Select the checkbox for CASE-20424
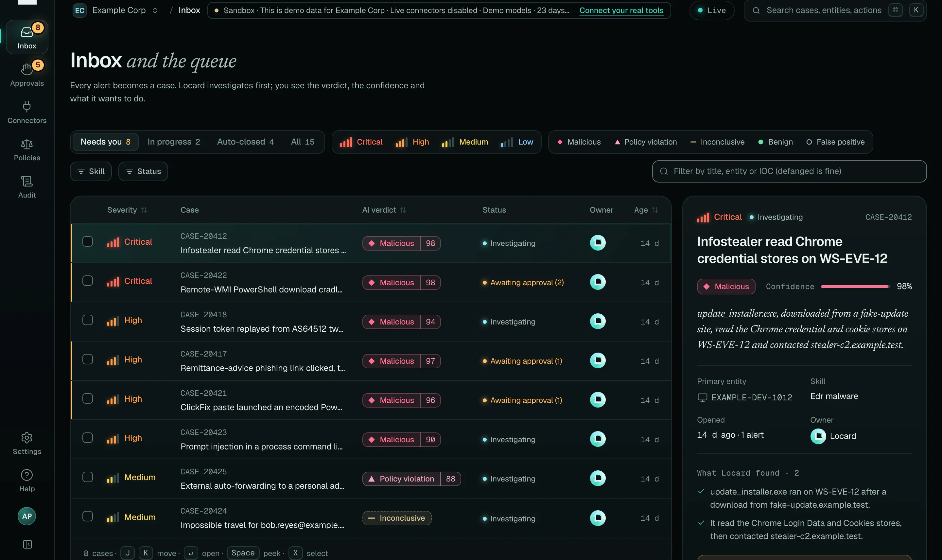This screenshot has width=942, height=560. pyautogui.click(x=88, y=516)
